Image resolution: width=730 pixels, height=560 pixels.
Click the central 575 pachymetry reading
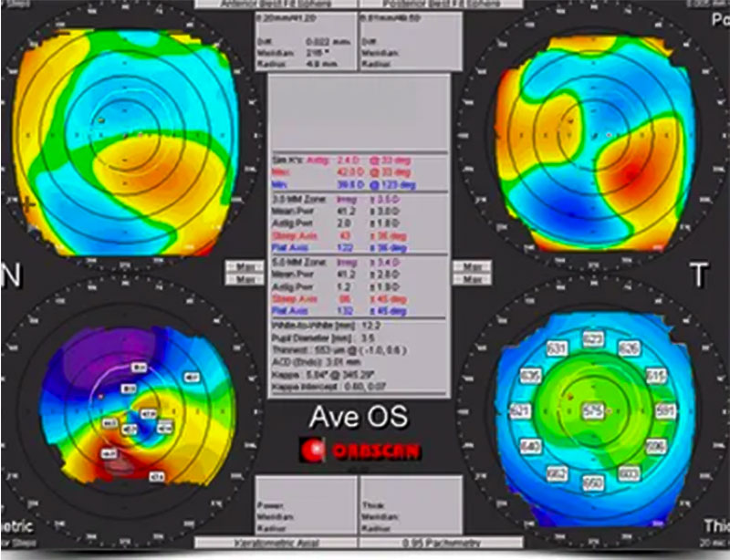pyautogui.click(x=593, y=411)
